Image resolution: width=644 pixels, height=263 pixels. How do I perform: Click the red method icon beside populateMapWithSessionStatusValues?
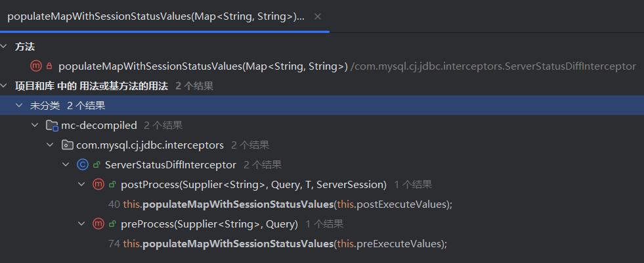point(36,66)
